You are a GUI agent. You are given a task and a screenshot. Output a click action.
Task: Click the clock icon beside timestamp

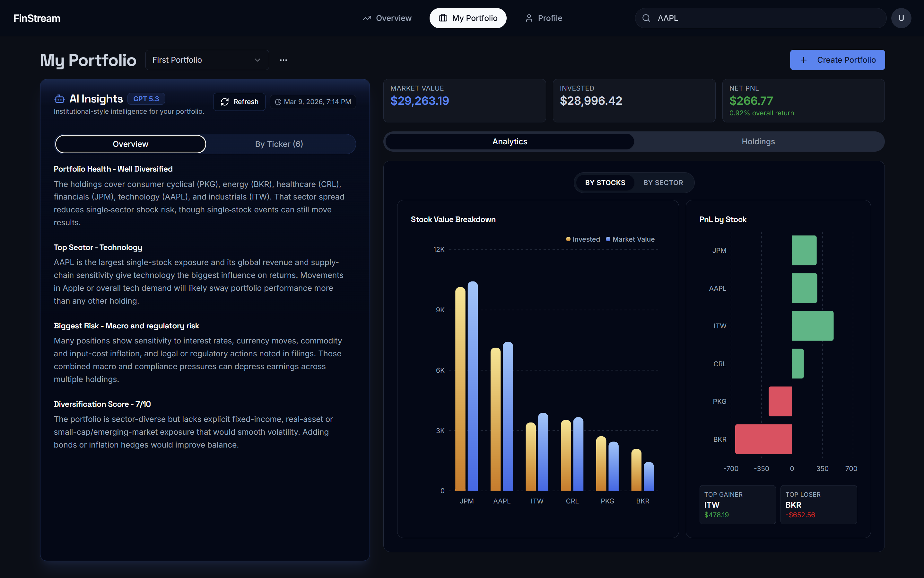[x=278, y=102]
